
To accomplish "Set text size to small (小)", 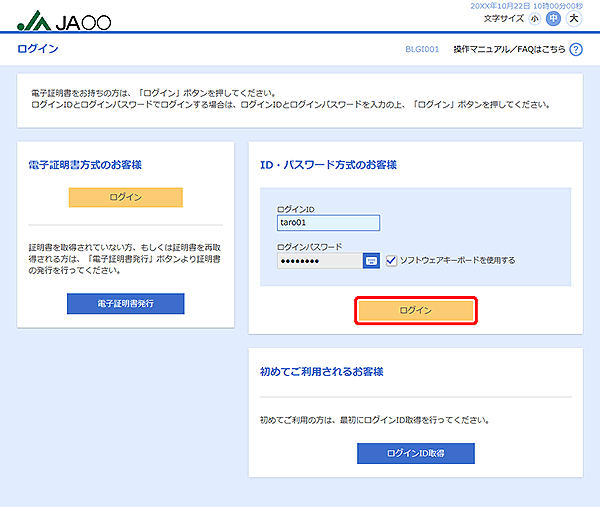I will click(534, 18).
